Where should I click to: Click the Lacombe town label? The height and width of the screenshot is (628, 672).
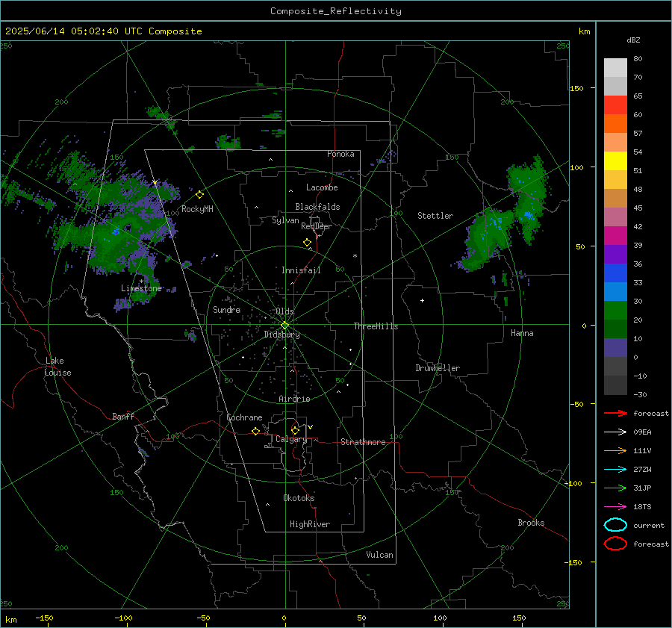click(322, 187)
